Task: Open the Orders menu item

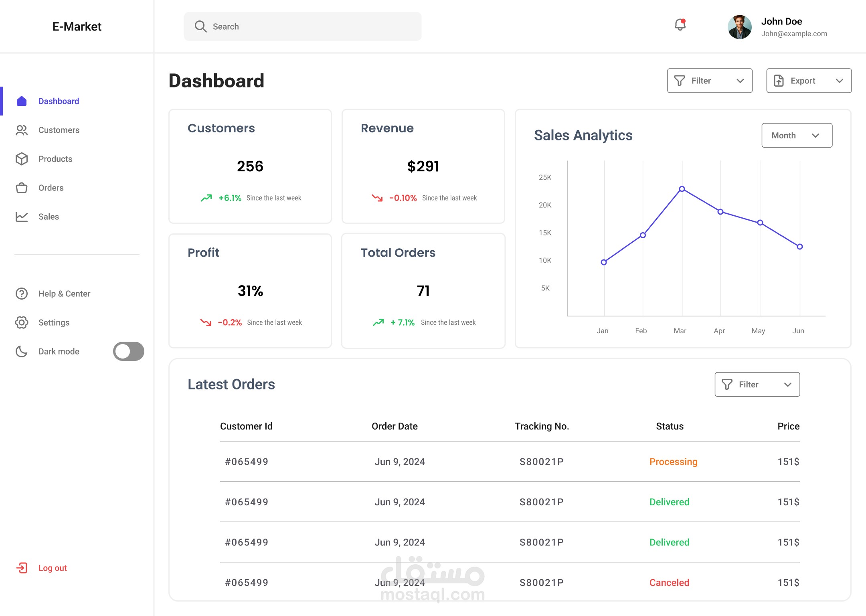Action: (x=51, y=188)
